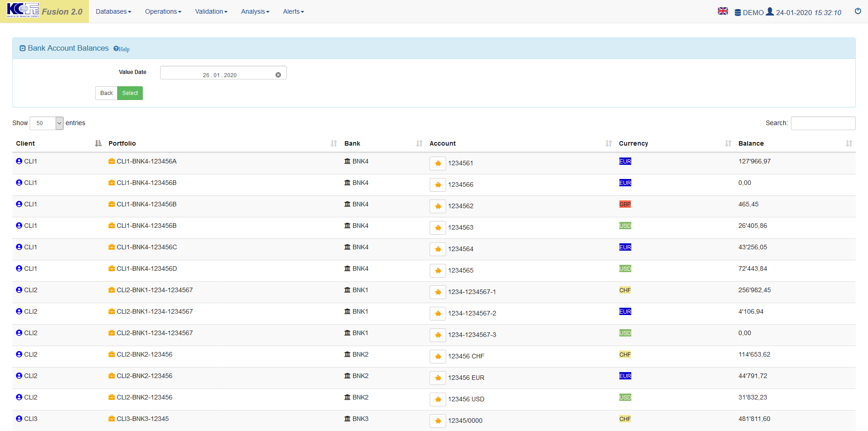This screenshot has height=431, width=868.
Task: Click the user profile icon in header
Action: pyautogui.click(x=769, y=12)
